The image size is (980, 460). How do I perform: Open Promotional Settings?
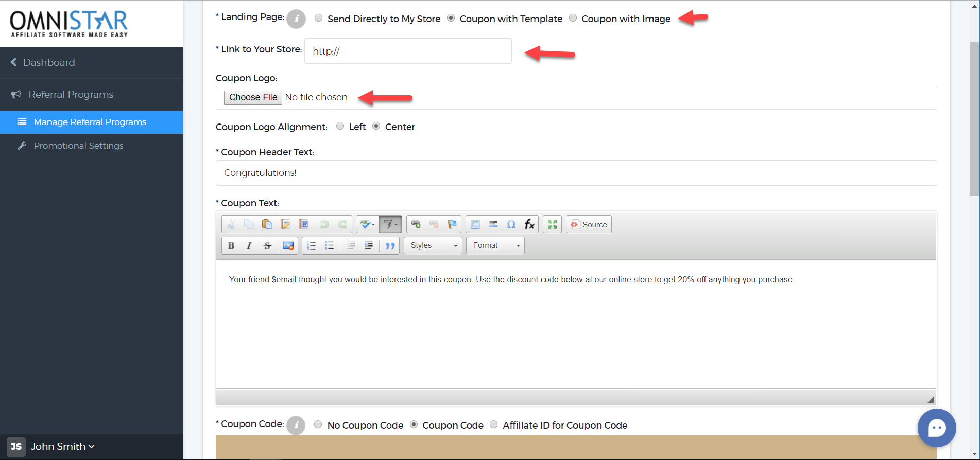coord(78,146)
